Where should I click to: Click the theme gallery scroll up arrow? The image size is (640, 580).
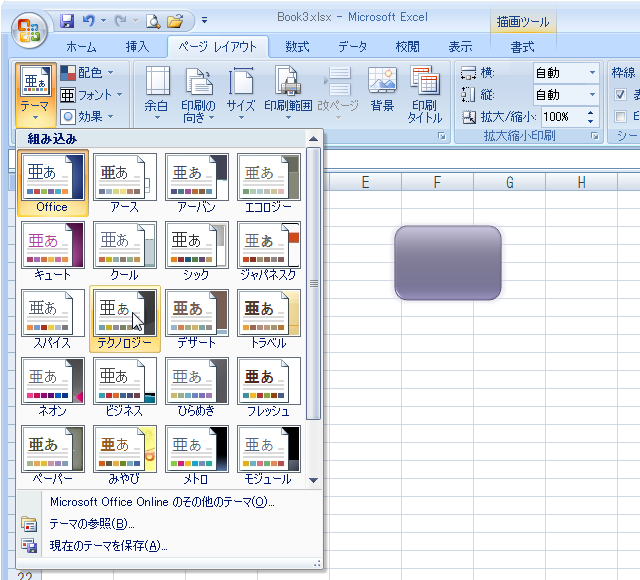(313, 139)
